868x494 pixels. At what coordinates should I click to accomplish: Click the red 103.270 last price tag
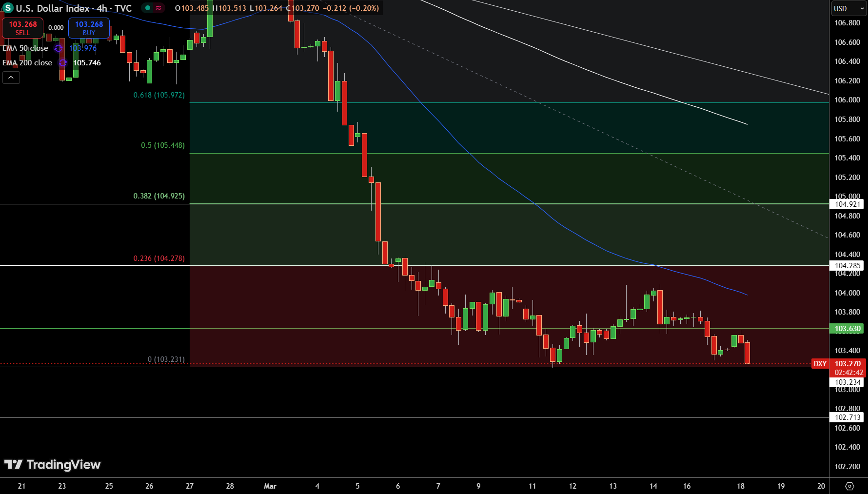[848, 364]
